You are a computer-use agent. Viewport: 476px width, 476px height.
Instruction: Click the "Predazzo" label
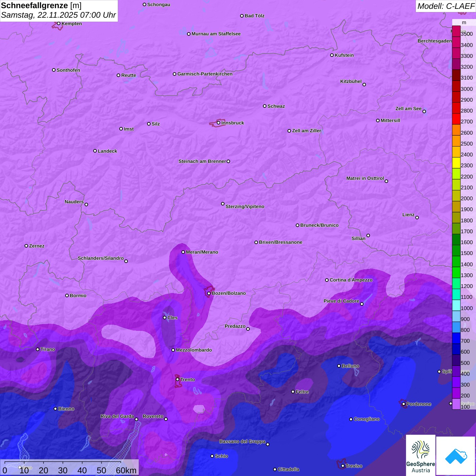point(235,326)
